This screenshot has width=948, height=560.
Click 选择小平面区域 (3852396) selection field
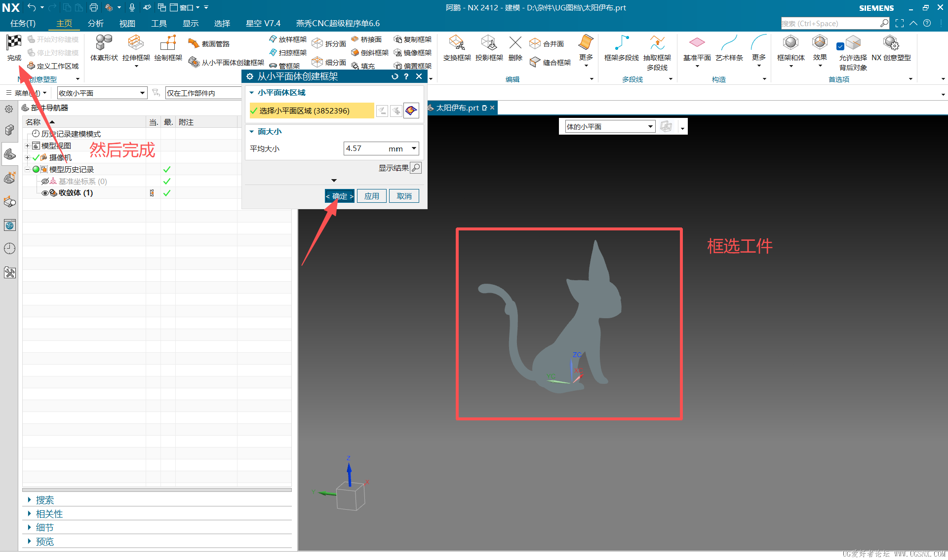(x=312, y=111)
